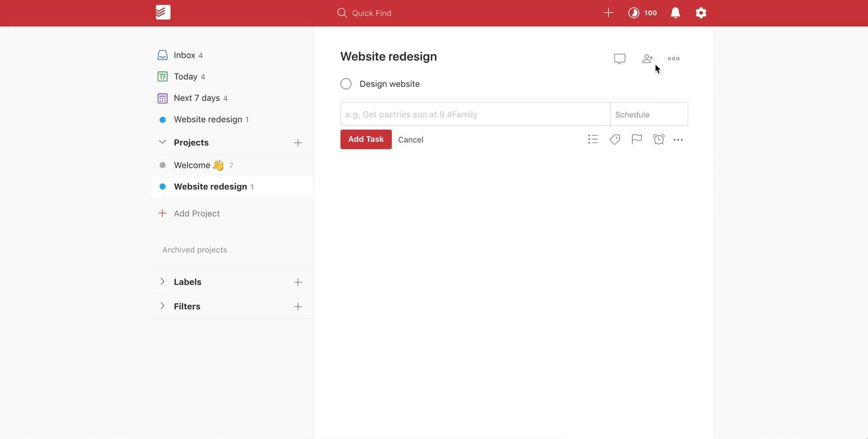Go to Next 7 days view
The height and width of the screenshot is (439, 868).
point(197,98)
